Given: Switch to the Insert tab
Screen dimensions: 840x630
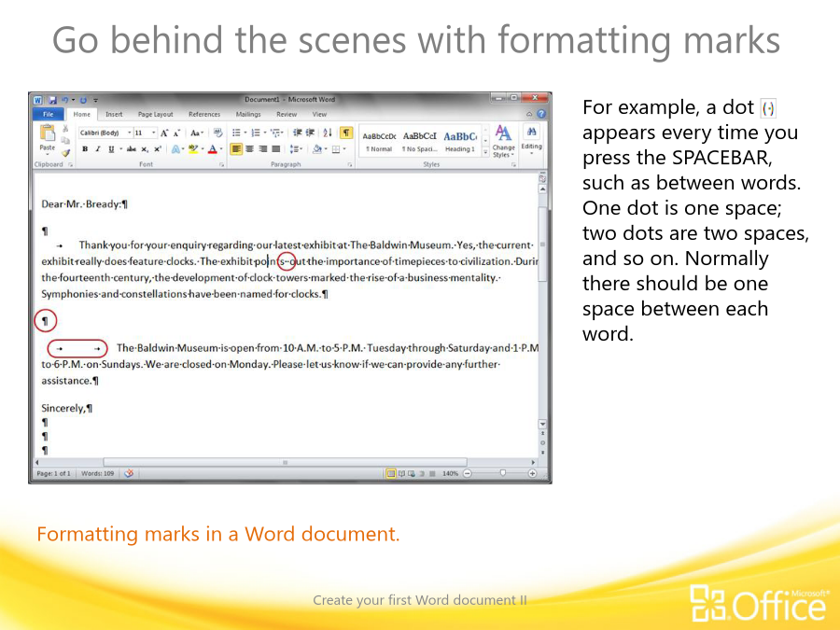Looking at the screenshot, I should point(114,114).
